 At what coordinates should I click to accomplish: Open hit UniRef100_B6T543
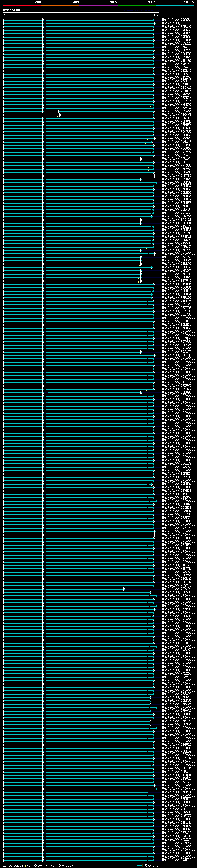click(177, 280)
